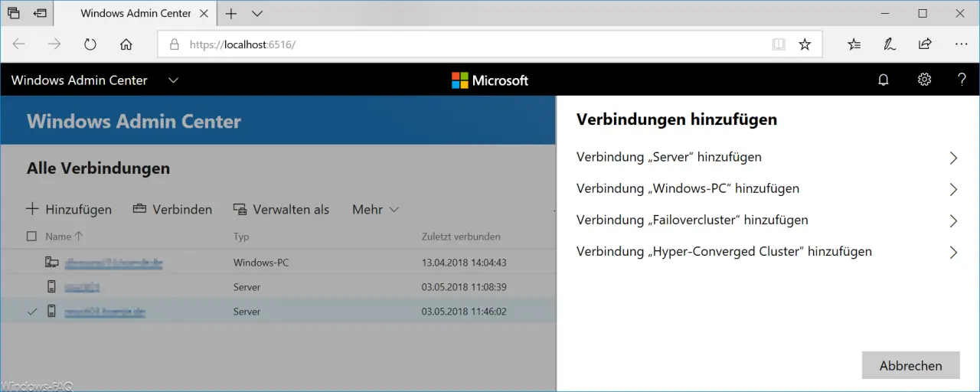Sort by the Typ column header
Screen dimensions: 980x392
coord(241,237)
